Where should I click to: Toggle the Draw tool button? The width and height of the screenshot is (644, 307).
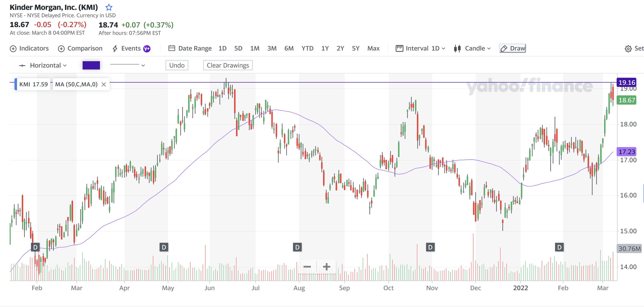point(512,48)
